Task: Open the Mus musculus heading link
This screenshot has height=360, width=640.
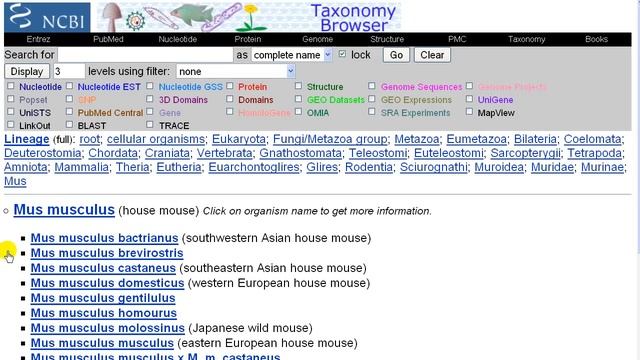Action: click(64, 210)
